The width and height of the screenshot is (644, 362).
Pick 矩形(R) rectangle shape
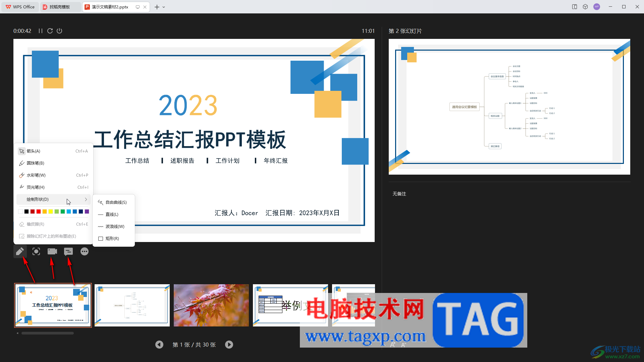(x=112, y=239)
